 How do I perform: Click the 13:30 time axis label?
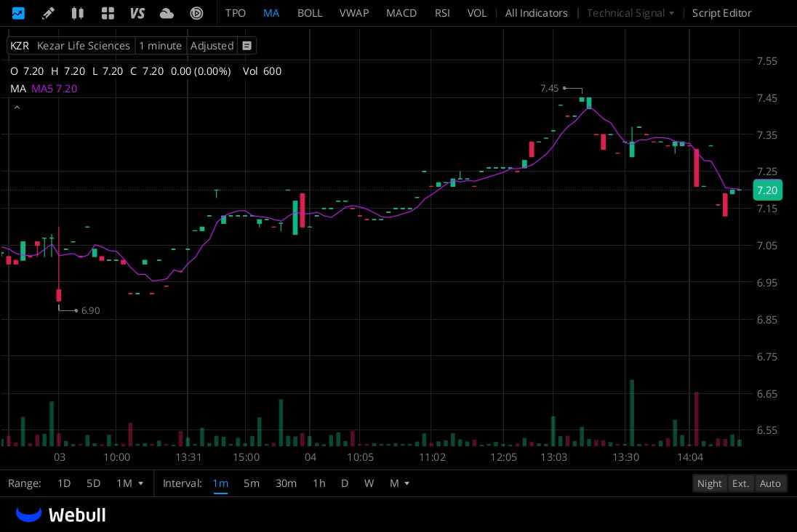click(x=625, y=457)
